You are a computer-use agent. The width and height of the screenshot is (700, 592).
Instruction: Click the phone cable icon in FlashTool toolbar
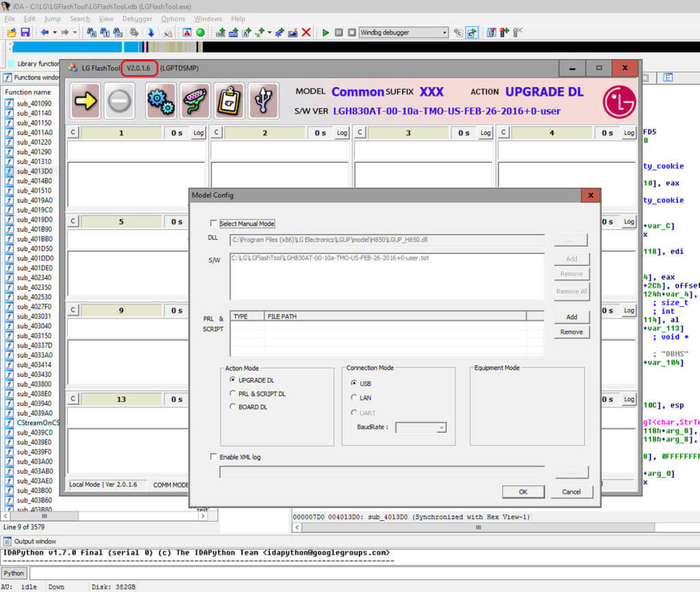click(196, 100)
